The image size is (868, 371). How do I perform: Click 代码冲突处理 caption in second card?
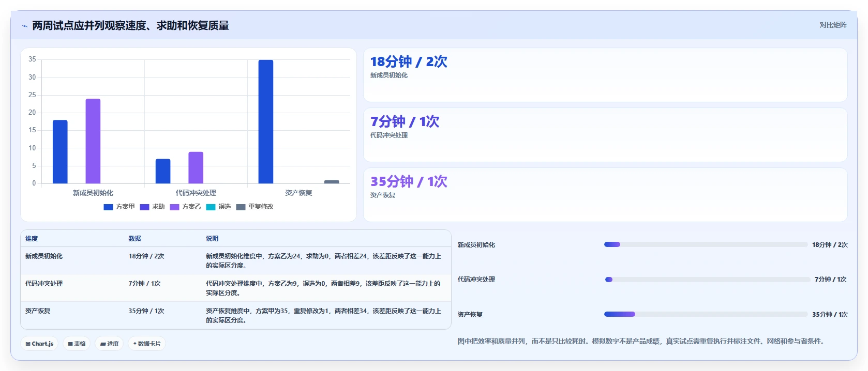[389, 135]
